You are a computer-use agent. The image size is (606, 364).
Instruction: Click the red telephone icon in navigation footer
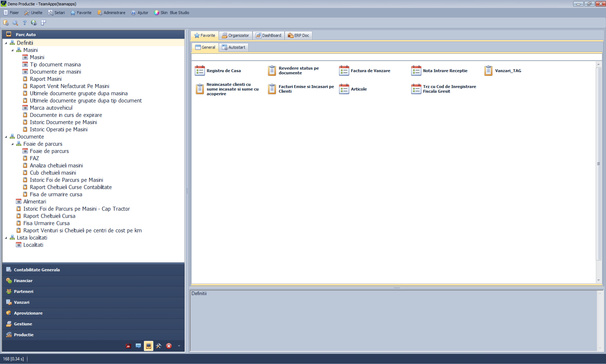pos(128,346)
